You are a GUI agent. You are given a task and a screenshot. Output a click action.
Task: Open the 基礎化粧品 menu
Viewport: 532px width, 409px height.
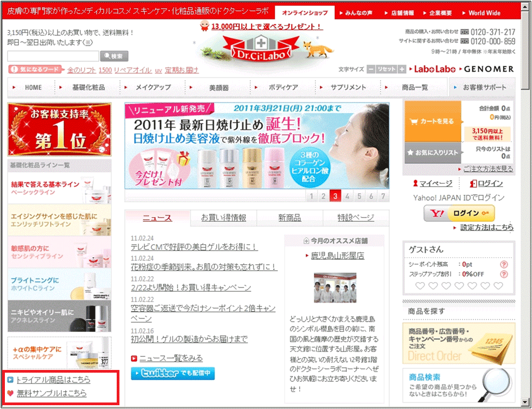(x=87, y=87)
